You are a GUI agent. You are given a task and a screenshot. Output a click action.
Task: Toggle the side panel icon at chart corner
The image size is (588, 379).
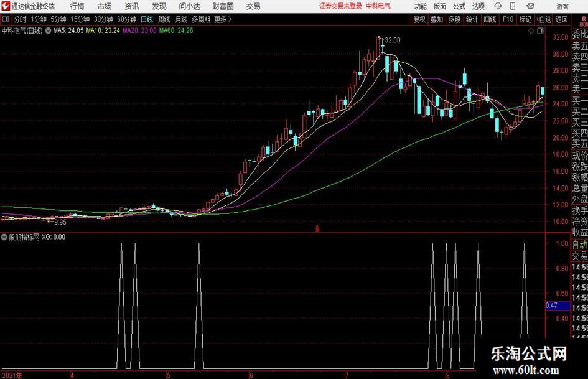[x=540, y=31]
